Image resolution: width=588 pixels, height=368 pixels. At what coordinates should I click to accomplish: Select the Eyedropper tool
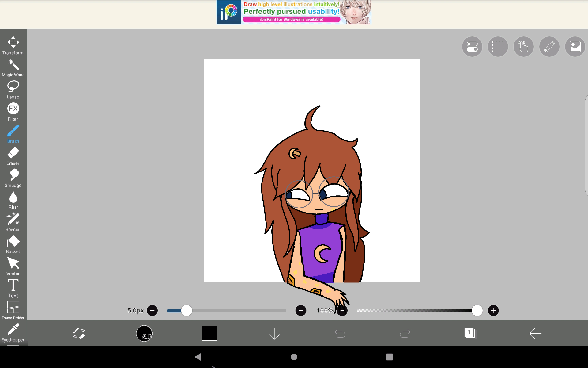pos(13,333)
